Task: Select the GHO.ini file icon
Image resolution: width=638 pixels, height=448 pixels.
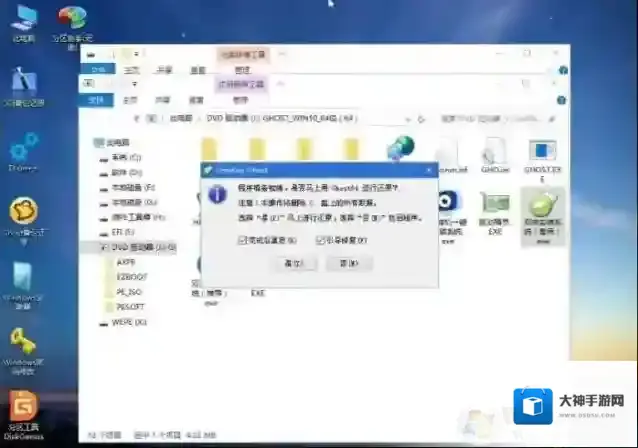Action: point(493,152)
